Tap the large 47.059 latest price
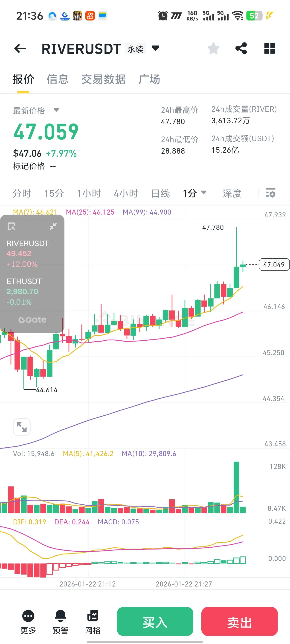Screen dimensions: 290x644 point(46,132)
